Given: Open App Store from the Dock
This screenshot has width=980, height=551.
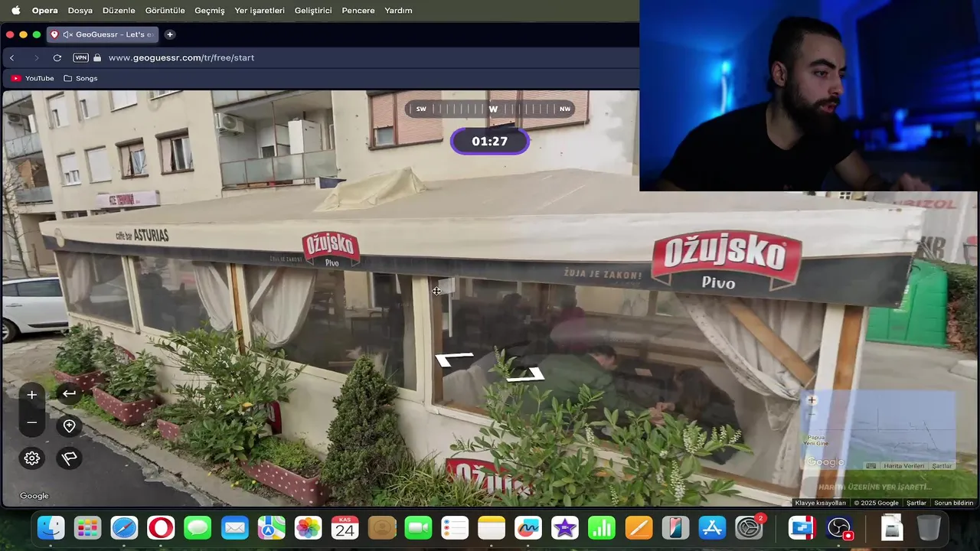Looking at the screenshot, I should [712, 528].
